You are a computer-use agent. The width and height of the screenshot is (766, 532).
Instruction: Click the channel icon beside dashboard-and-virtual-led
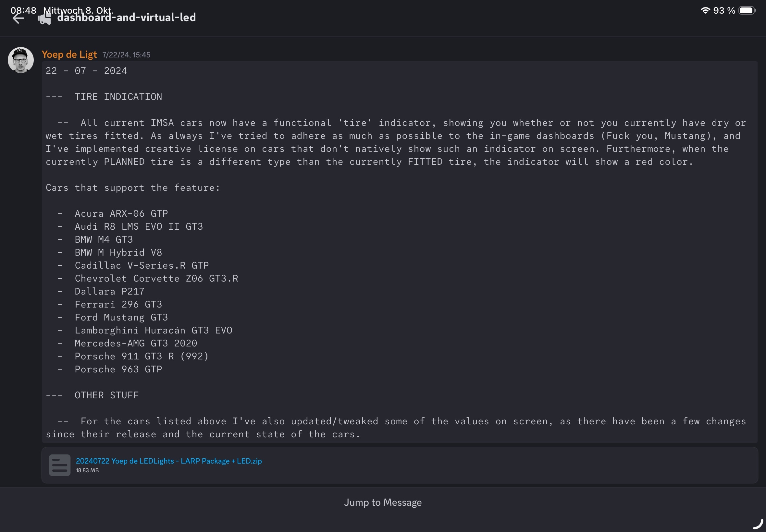point(45,18)
